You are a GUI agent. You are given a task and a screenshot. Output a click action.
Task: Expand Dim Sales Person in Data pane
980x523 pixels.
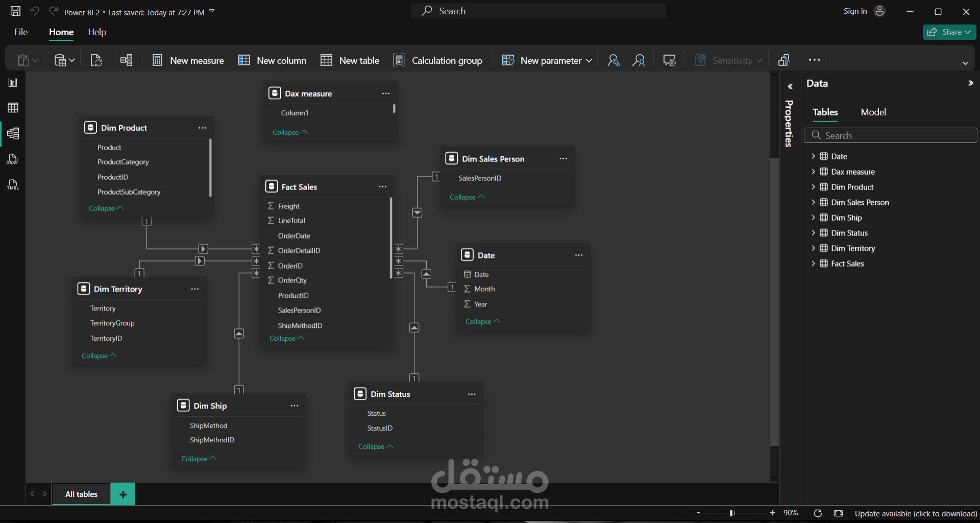coord(813,202)
